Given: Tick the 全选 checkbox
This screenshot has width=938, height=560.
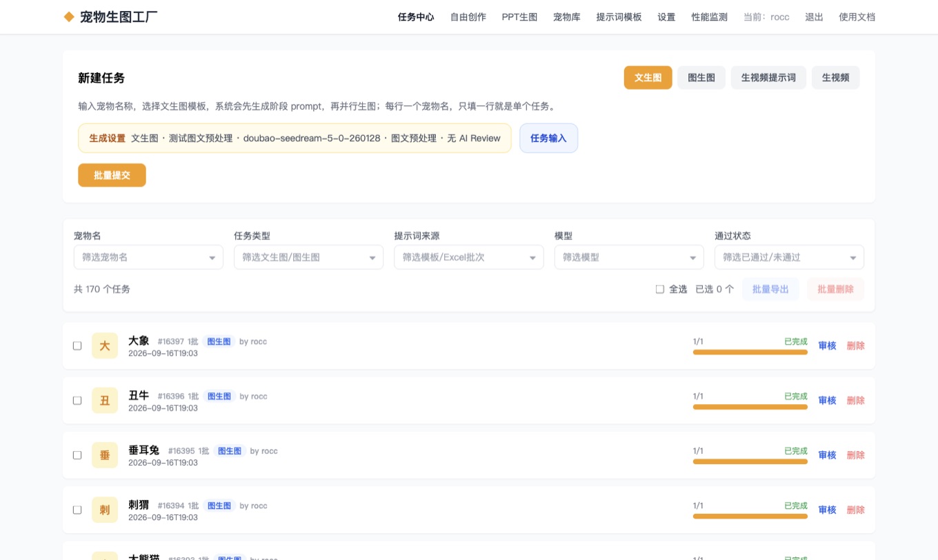Looking at the screenshot, I should point(660,289).
